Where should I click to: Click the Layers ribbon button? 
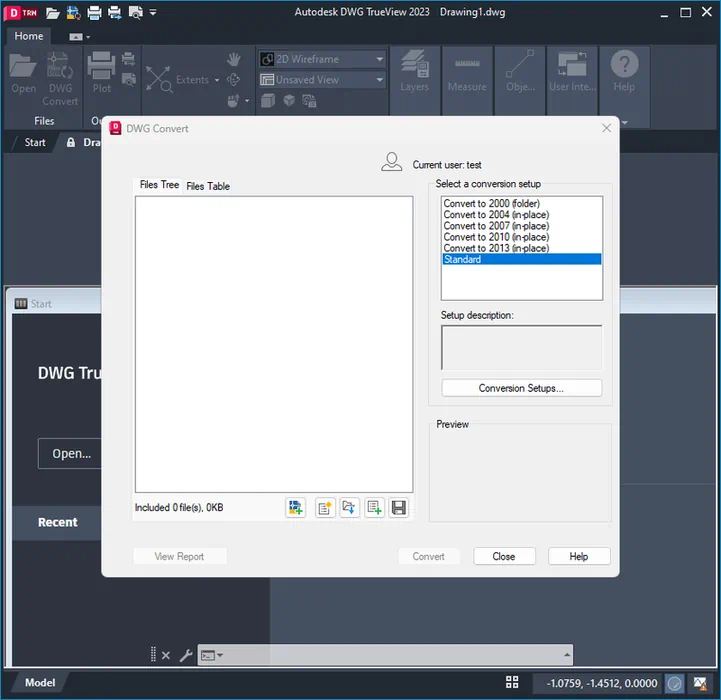click(x=415, y=72)
